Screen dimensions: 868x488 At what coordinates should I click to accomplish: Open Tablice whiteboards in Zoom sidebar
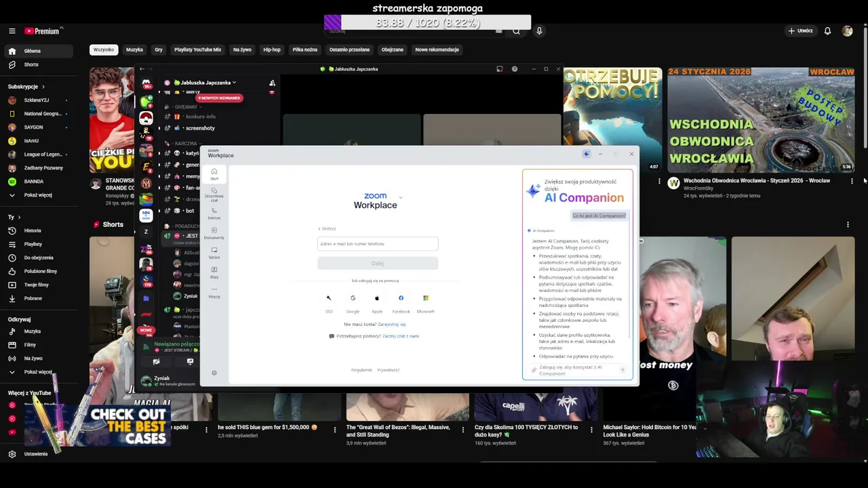click(x=214, y=253)
